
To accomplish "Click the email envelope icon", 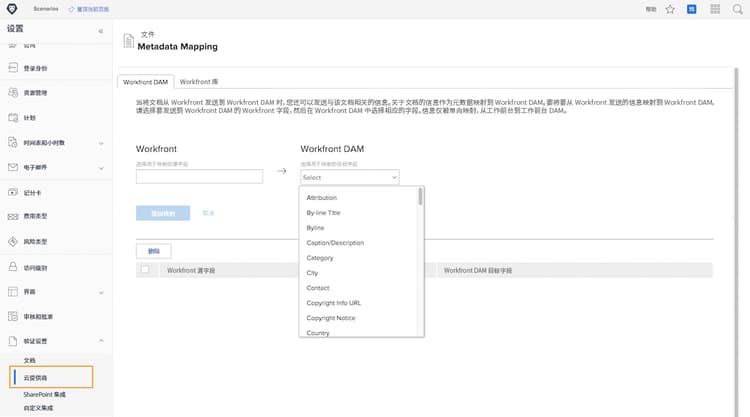I will pyautogui.click(x=13, y=167).
